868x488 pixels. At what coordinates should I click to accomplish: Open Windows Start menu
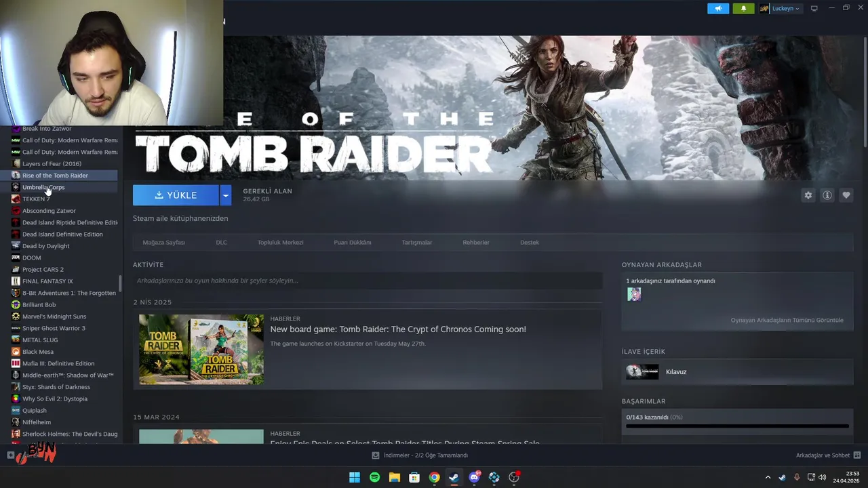(x=355, y=477)
